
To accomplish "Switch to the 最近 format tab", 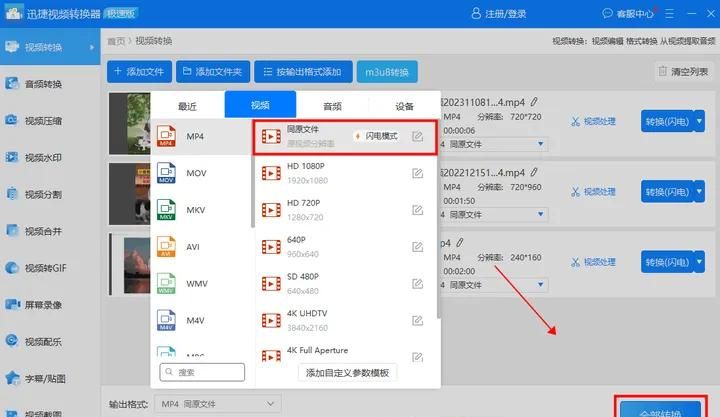I will 187,106.
